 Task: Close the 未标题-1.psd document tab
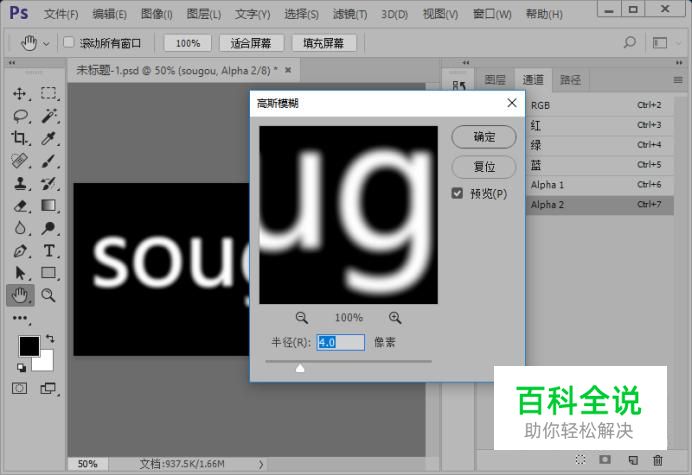(288, 70)
